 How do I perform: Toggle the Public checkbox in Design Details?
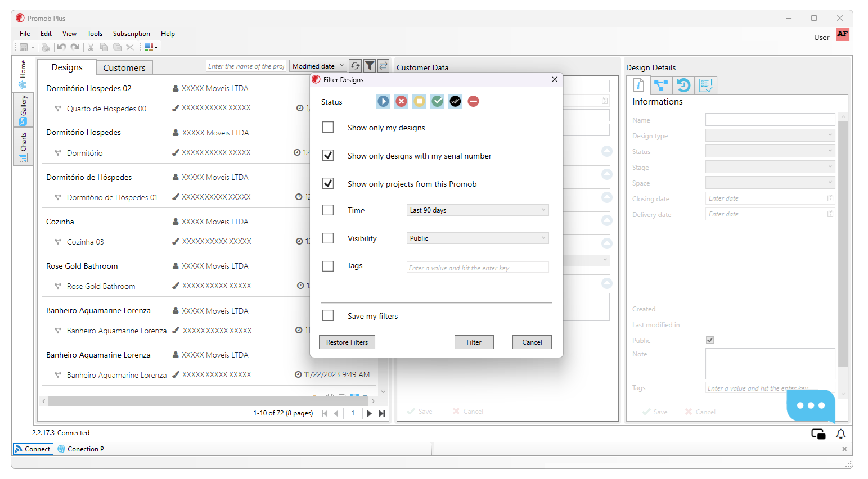(x=710, y=340)
